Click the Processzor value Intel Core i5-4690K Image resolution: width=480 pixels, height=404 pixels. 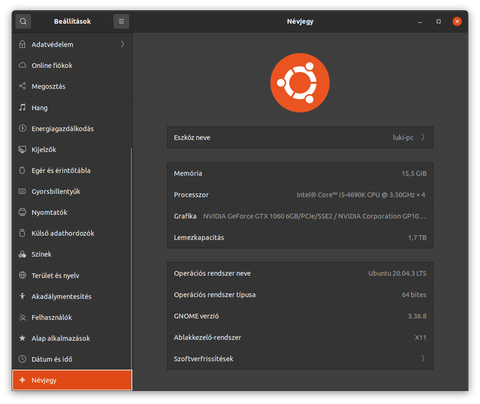pos(361,195)
